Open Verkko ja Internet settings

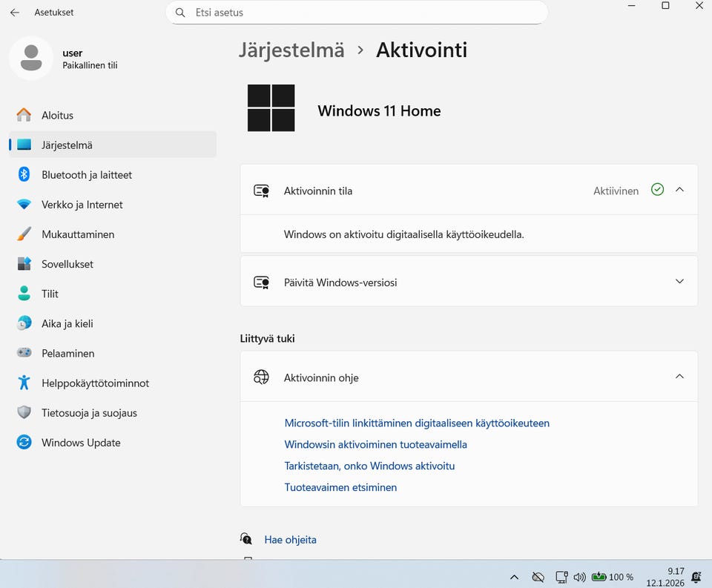click(x=82, y=205)
